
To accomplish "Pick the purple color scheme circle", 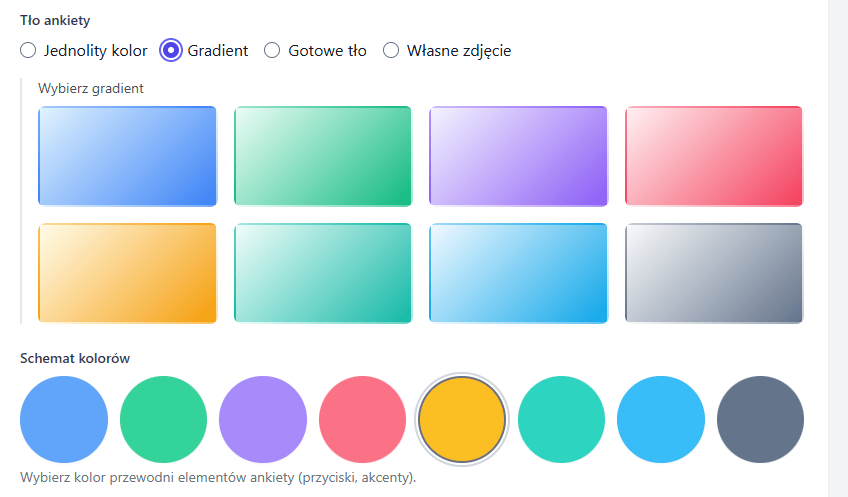I will pos(263,420).
